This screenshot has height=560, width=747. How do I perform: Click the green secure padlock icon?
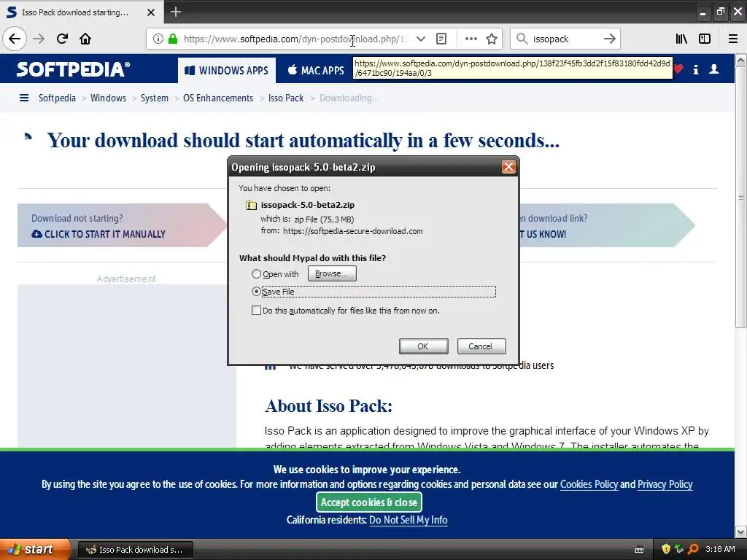point(173,39)
